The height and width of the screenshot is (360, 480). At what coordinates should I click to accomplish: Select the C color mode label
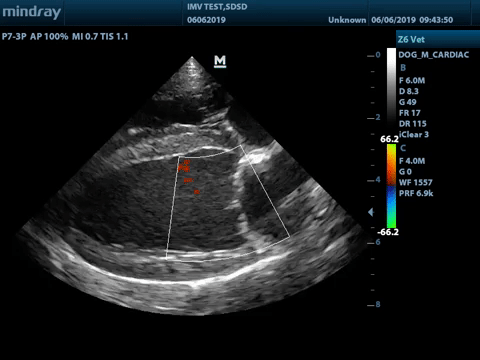point(403,148)
